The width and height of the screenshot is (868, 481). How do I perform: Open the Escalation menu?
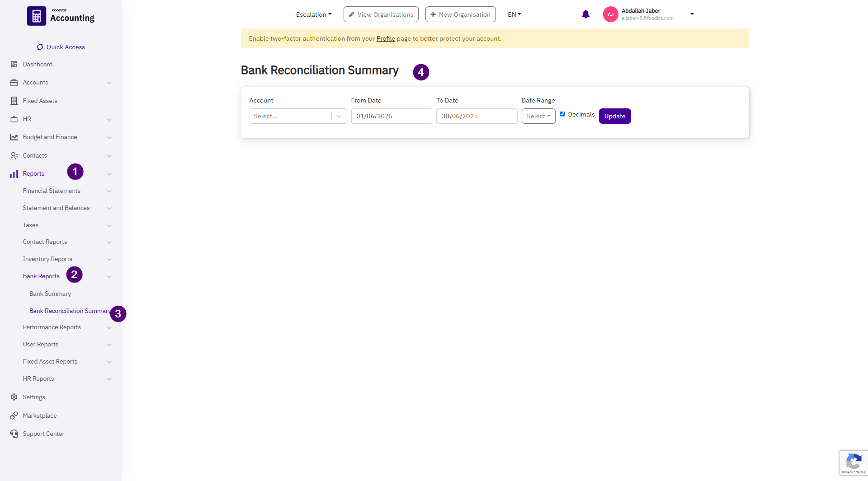[313, 14]
